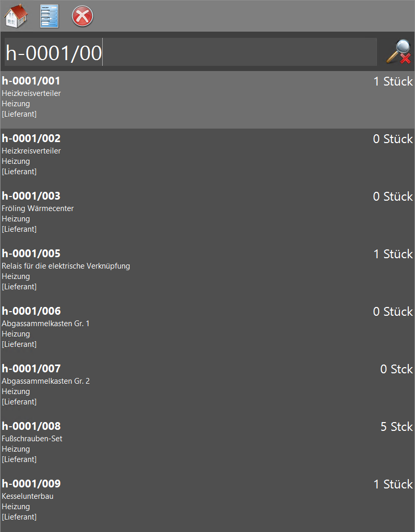Screen dimensions: 415x532
Task: Click the red circular cancel icon
Action: 82,16
